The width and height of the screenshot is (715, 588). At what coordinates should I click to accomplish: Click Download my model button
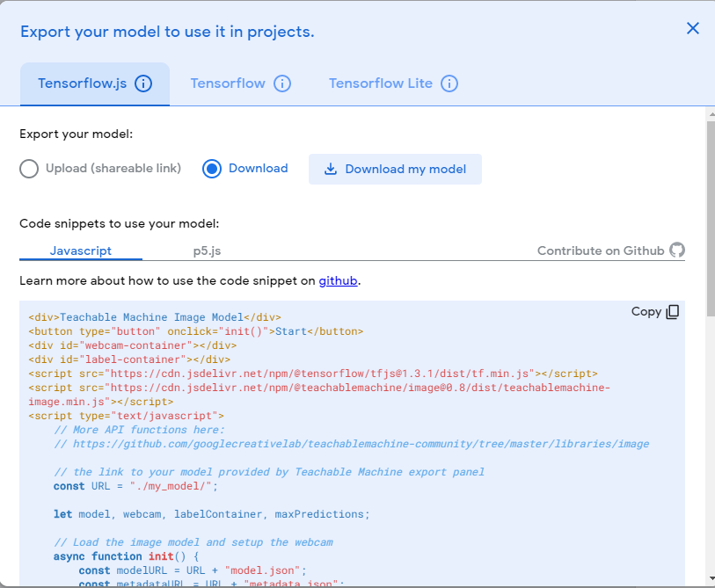click(x=395, y=169)
